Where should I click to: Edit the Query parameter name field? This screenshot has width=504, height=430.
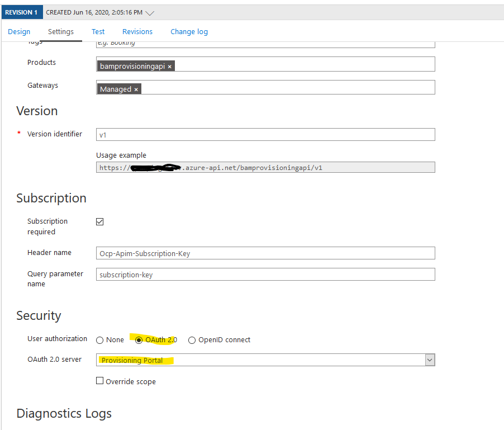pos(265,275)
